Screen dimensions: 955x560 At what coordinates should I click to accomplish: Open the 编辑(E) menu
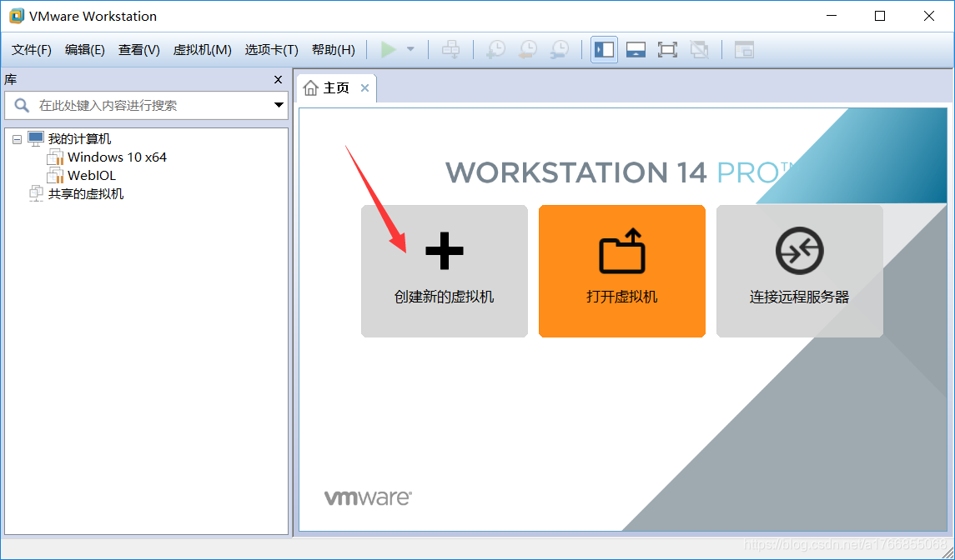pyautogui.click(x=85, y=50)
